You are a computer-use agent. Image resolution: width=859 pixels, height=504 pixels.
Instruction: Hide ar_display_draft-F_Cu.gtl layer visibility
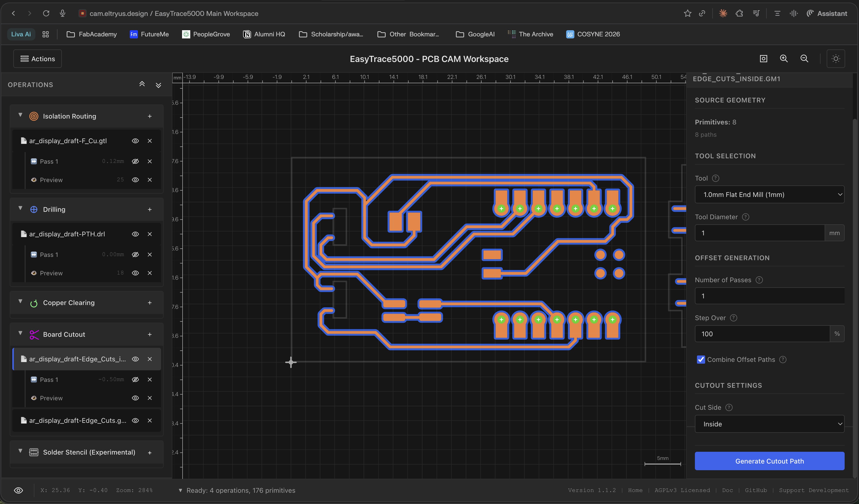[135, 141]
